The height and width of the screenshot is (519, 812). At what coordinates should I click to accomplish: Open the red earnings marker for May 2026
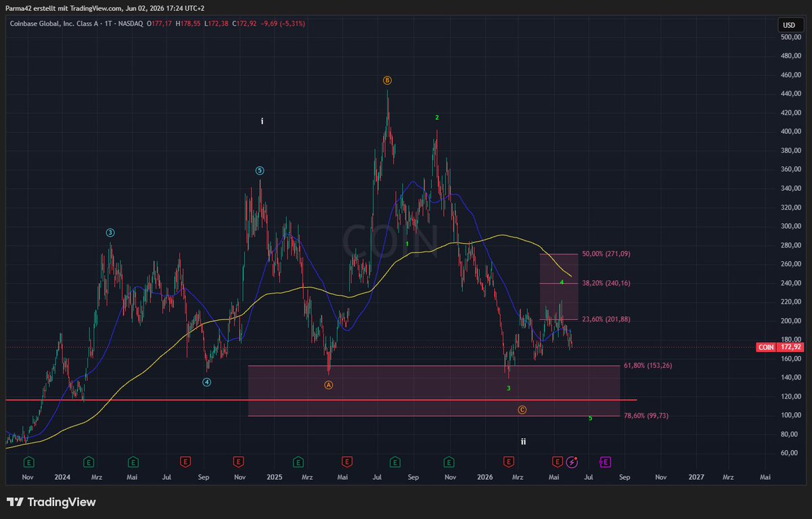[557, 461]
